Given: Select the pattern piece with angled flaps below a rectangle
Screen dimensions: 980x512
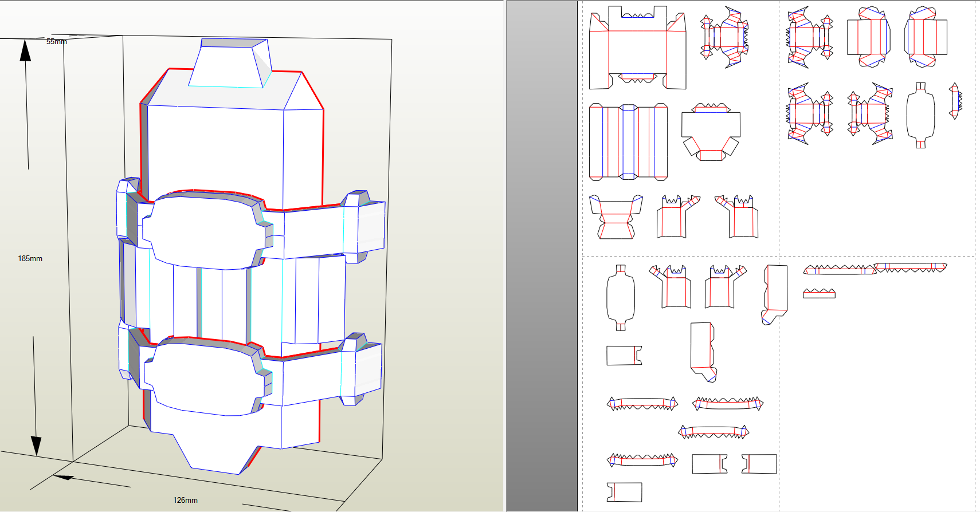Looking at the screenshot, I should tap(711, 132).
